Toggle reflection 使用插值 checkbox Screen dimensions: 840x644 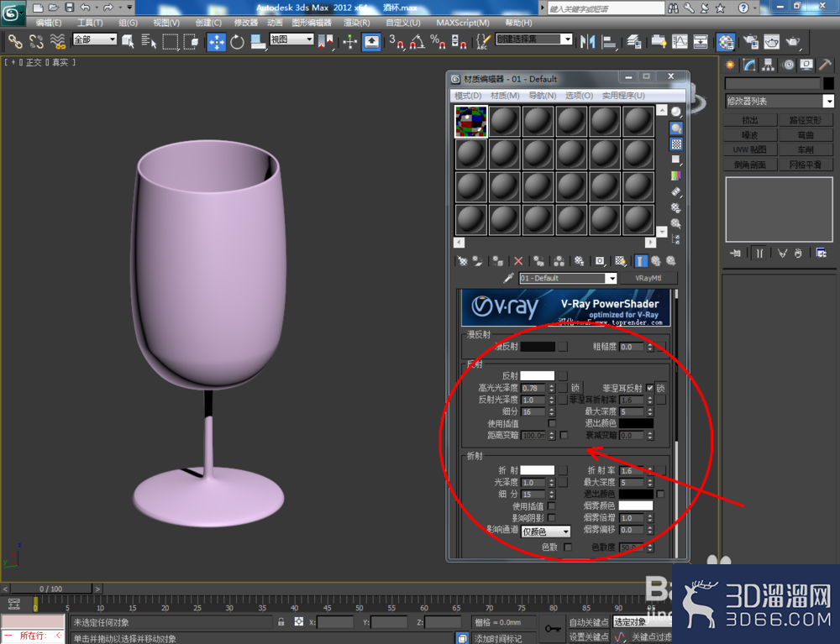point(552,423)
